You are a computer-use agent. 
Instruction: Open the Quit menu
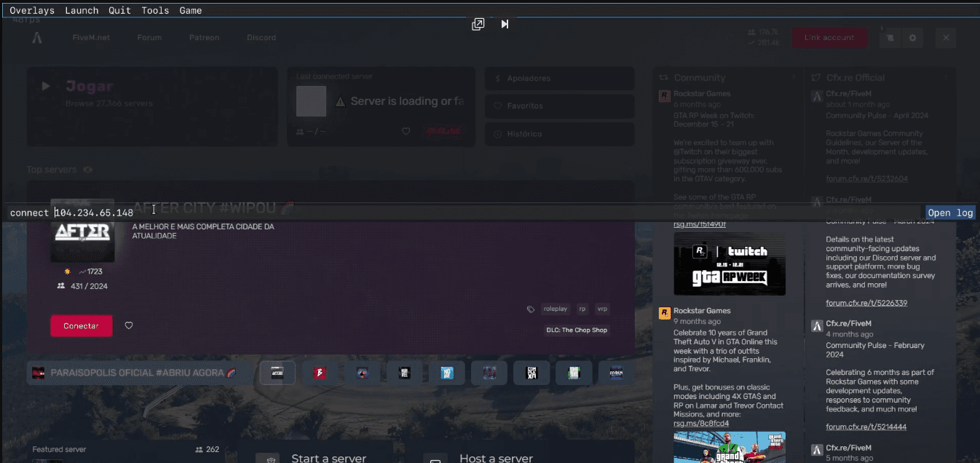119,10
